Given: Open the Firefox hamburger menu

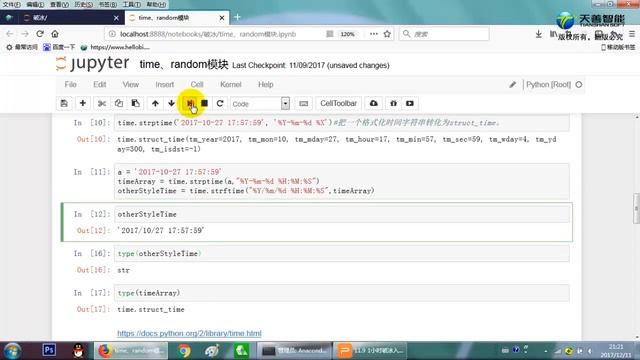Looking at the screenshot, I should pyautogui.click(x=632, y=34).
